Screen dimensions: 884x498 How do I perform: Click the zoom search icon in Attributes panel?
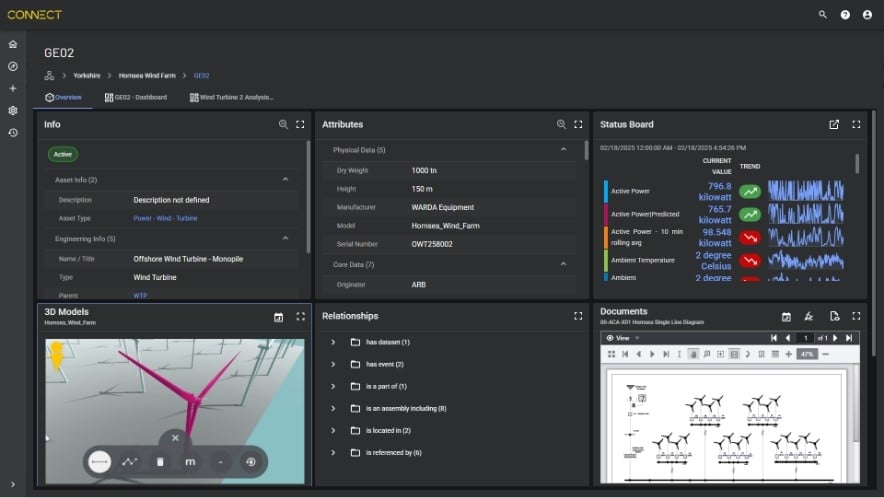pos(561,125)
